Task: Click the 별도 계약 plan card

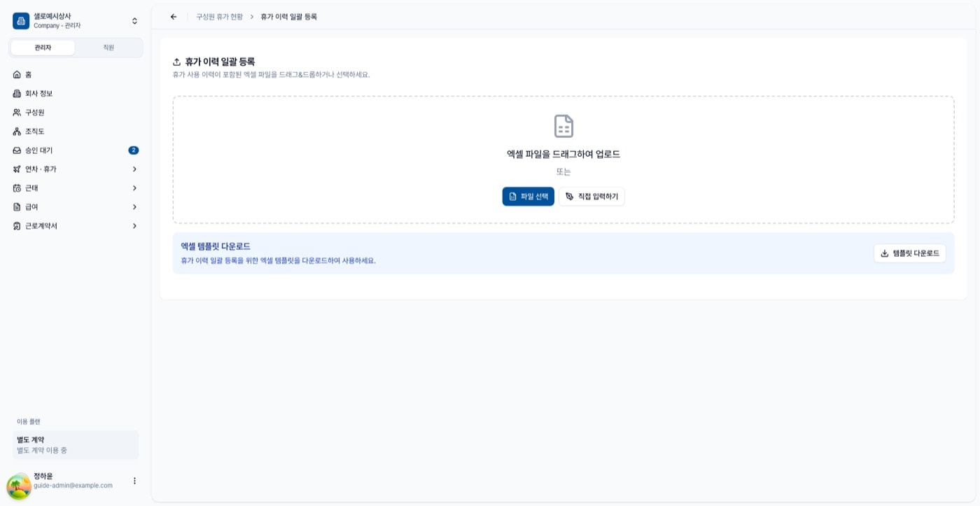Action: pos(76,445)
